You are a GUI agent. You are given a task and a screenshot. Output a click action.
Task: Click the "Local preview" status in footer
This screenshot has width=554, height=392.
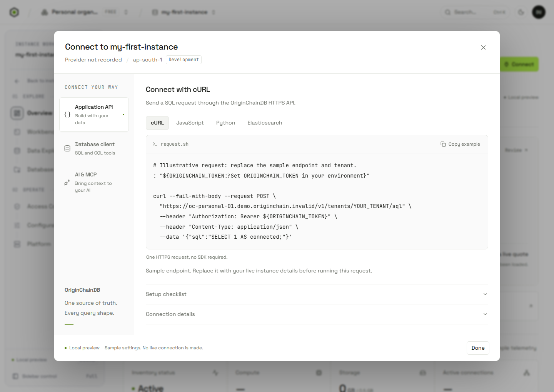pos(82,348)
